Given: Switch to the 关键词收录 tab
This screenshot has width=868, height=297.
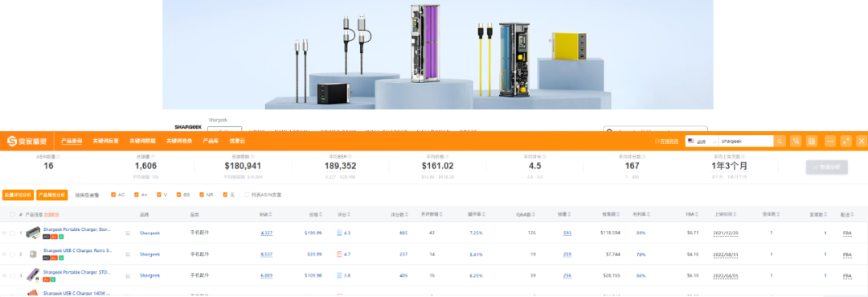Looking at the screenshot, I should 179,142.
